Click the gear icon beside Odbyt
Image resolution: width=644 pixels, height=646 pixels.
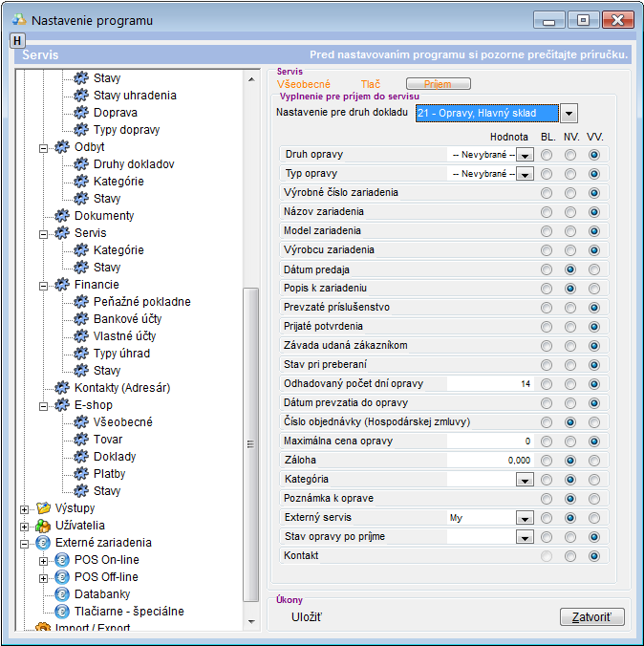(x=62, y=147)
